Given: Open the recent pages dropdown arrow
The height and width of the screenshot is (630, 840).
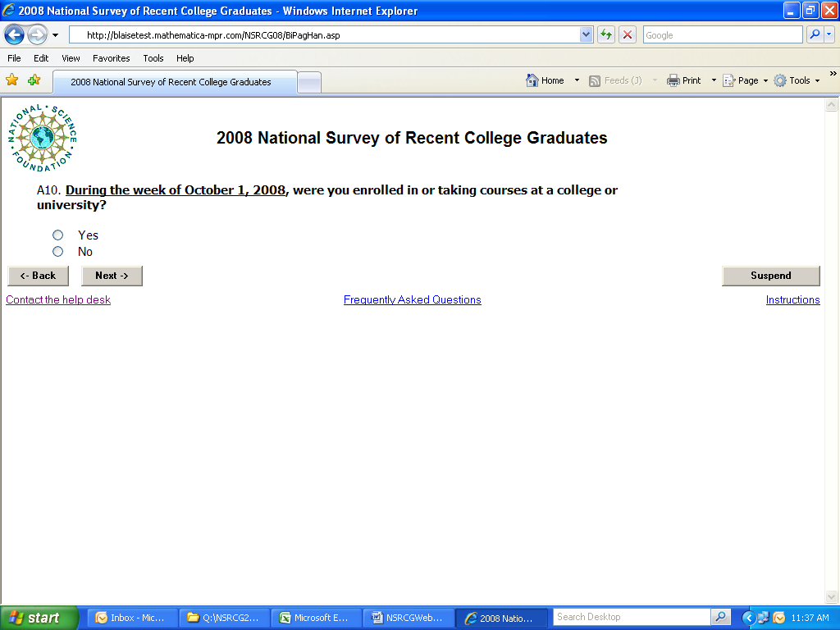Looking at the screenshot, I should tap(55, 35).
